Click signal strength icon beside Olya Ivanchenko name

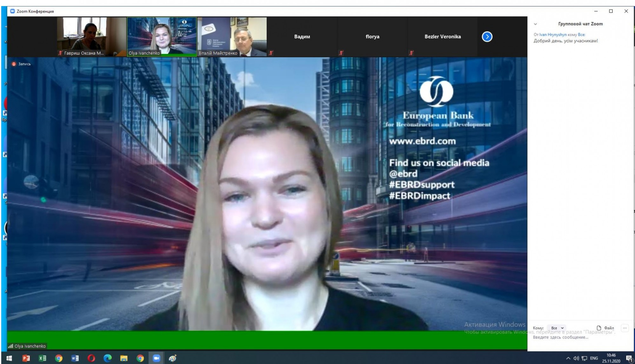(x=10, y=346)
